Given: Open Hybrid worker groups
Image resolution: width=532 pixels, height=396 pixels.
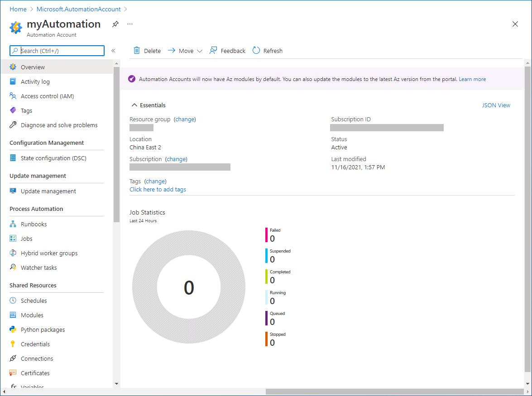Looking at the screenshot, I should (49, 253).
